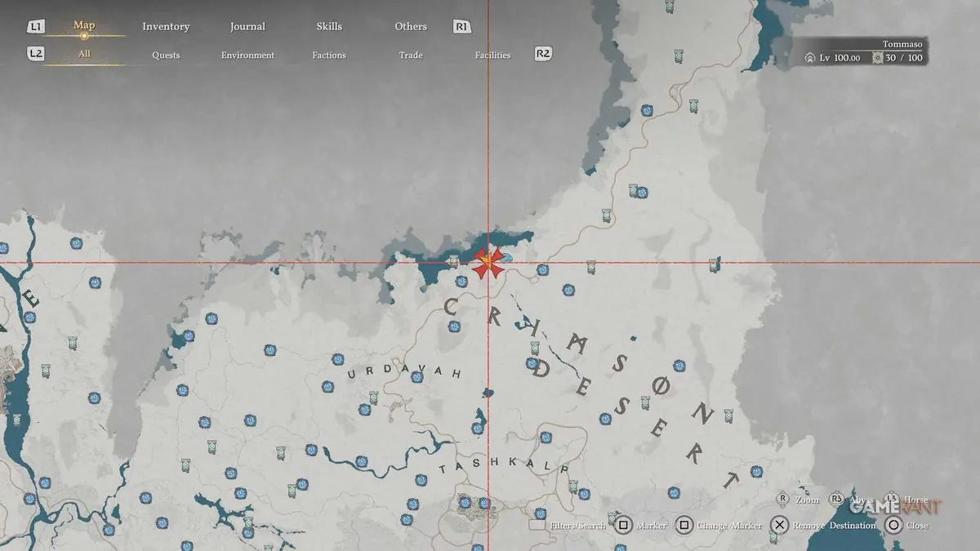The image size is (980, 551).
Task: Click the L2 trigger icon
Action: pos(35,54)
